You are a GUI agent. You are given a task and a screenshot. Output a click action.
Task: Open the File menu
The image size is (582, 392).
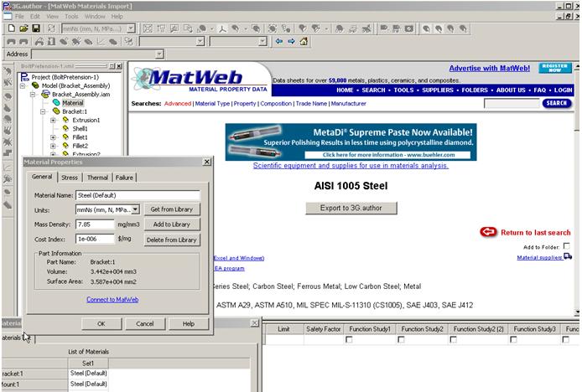(x=19, y=16)
